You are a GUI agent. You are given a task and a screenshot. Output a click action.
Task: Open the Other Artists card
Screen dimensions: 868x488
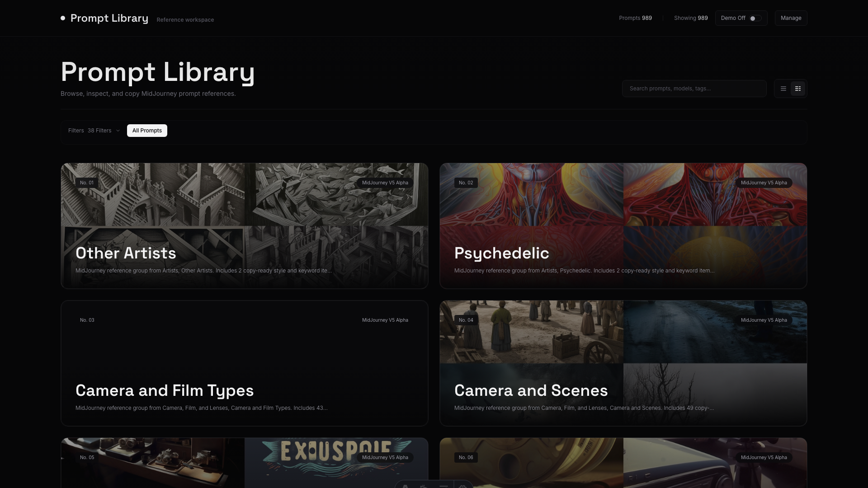coord(245,226)
